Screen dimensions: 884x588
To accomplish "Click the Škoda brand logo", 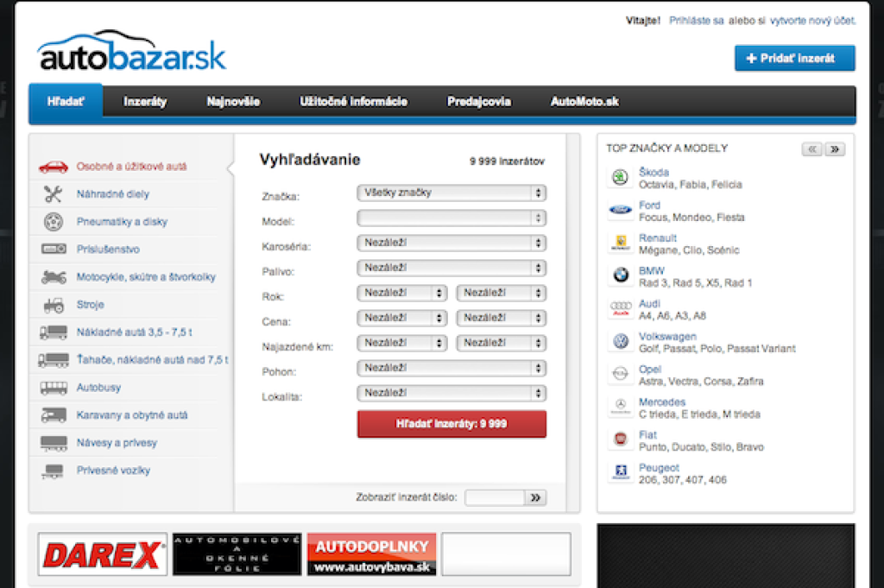I will click(x=620, y=178).
